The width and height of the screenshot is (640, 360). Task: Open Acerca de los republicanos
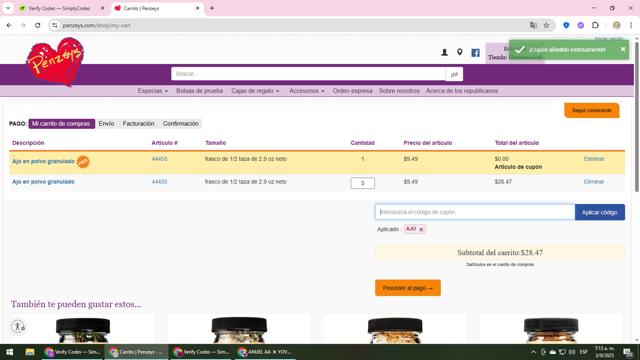pyautogui.click(x=462, y=91)
